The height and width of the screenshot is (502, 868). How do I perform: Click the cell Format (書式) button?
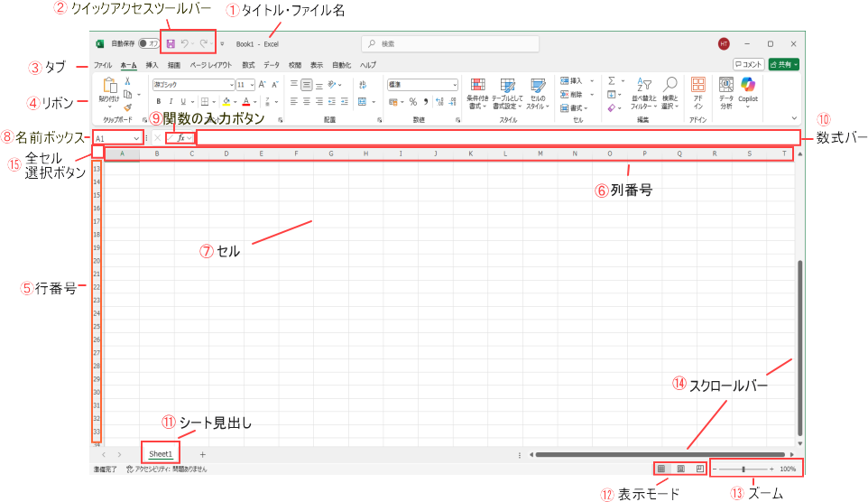[x=574, y=108]
